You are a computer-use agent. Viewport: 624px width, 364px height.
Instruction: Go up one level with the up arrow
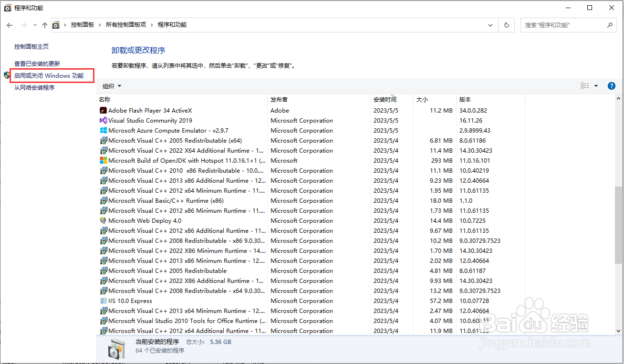pyautogui.click(x=45, y=25)
